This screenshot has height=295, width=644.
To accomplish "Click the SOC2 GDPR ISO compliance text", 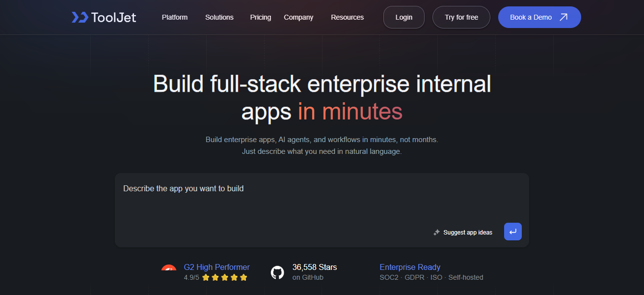I will pyautogui.click(x=431, y=277).
